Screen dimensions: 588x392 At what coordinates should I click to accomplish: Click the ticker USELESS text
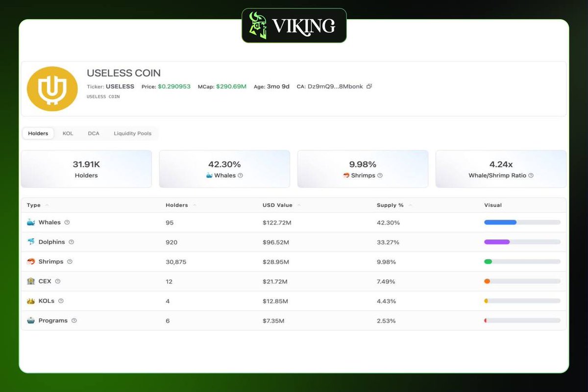120,86
